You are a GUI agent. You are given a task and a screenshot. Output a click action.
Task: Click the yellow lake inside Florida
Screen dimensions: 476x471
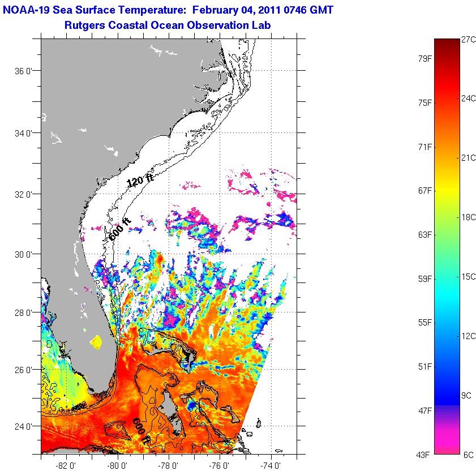click(96, 341)
